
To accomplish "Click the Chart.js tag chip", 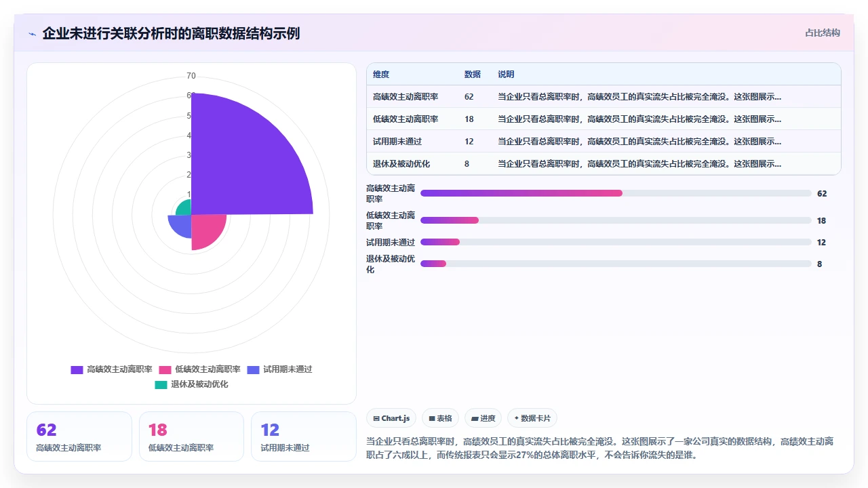I will tap(391, 418).
